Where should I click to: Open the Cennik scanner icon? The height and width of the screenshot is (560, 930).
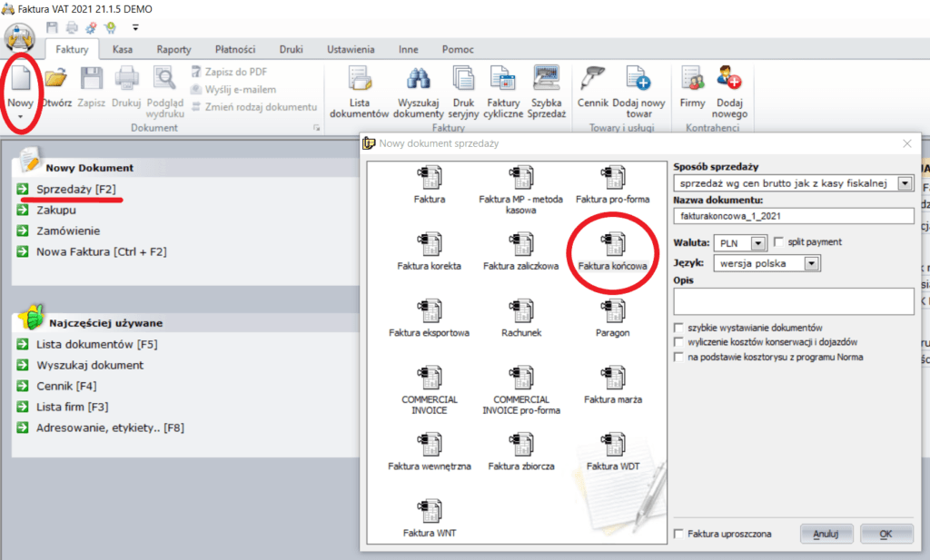click(x=593, y=80)
